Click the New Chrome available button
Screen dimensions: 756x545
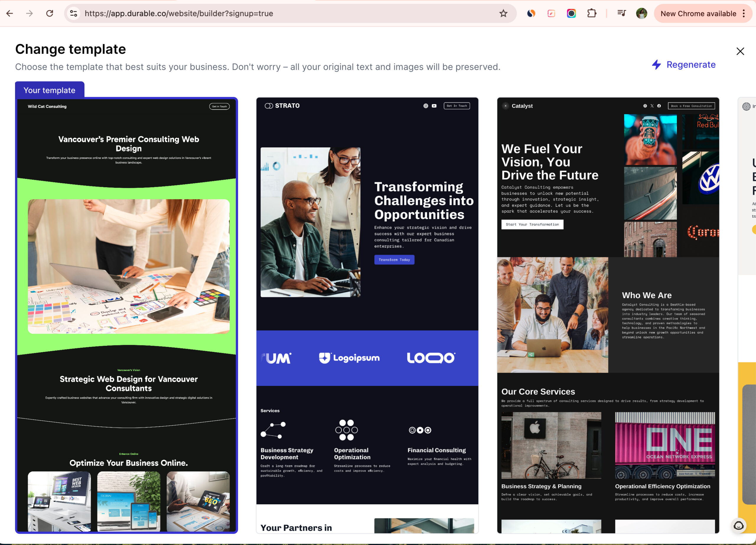[x=698, y=14]
